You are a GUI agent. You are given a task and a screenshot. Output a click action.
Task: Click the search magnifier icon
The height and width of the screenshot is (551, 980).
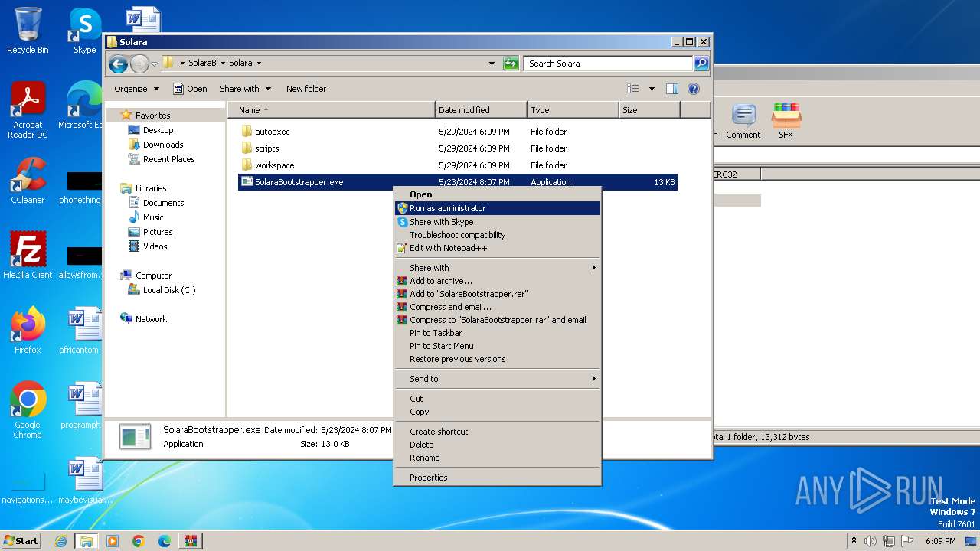coord(701,64)
